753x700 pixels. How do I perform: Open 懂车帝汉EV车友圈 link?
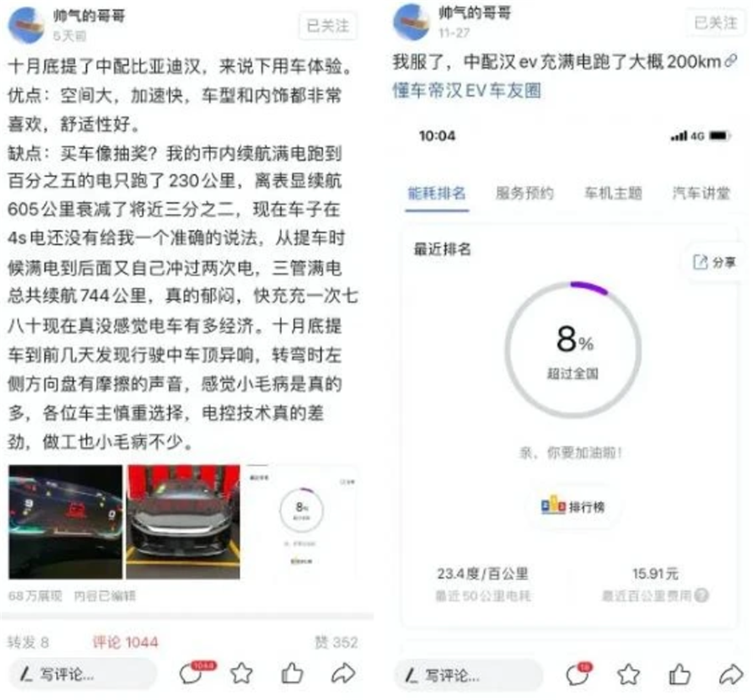(x=467, y=89)
